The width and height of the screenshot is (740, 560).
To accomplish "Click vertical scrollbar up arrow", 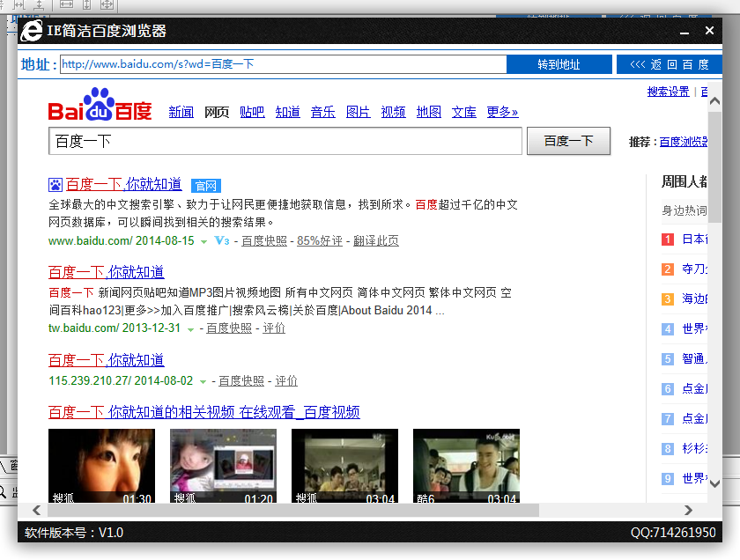I will pyautogui.click(x=714, y=101).
